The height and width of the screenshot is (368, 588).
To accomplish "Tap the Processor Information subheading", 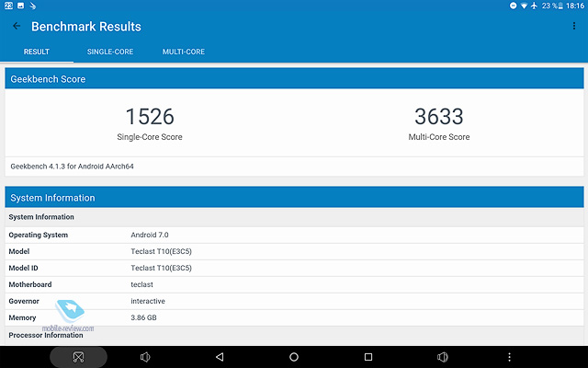I will pos(46,335).
